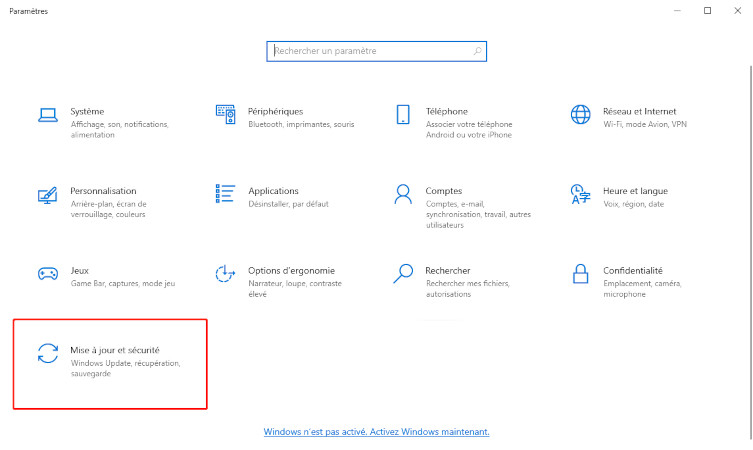753x450 pixels.
Task: Open the Mise à jour et sécurité sync icon
Action: pyautogui.click(x=48, y=353)
